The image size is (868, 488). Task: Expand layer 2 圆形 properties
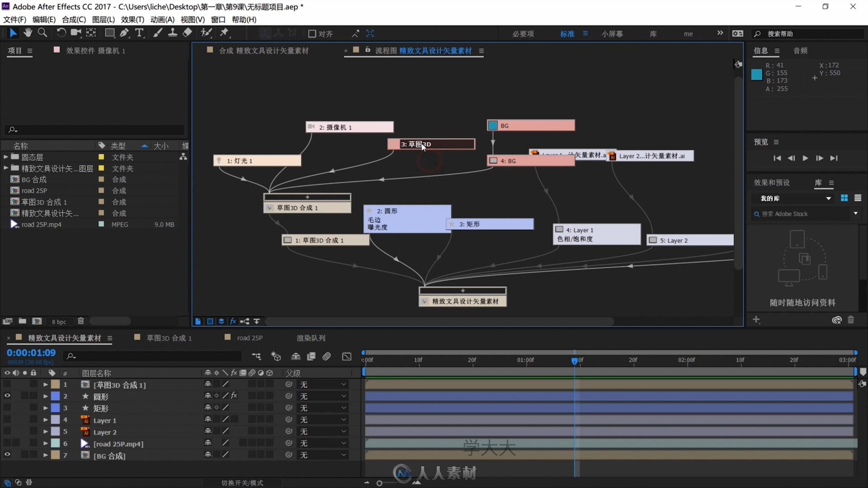(46, 396)
